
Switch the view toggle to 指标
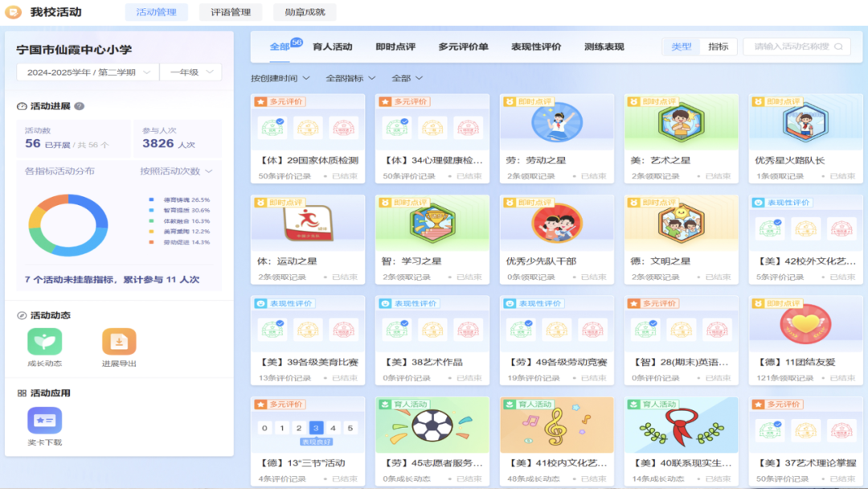[718, 47]
